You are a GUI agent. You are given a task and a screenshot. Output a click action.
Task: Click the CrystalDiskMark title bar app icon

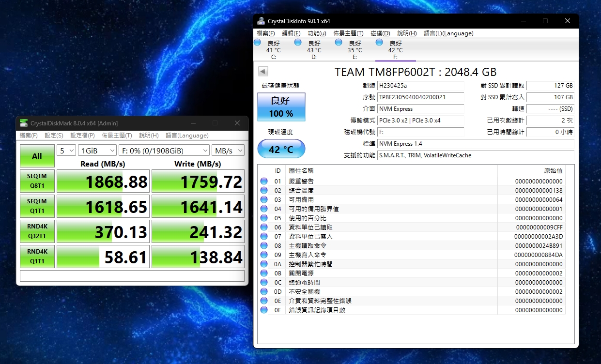point(24,123)
